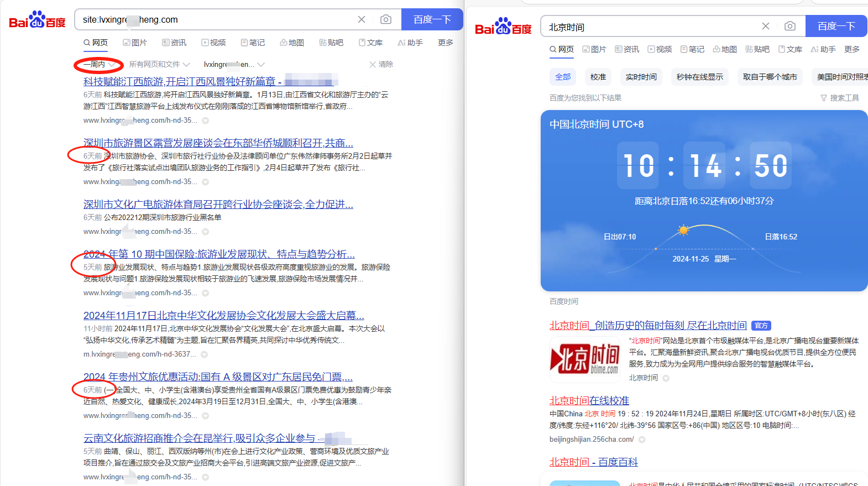Image resolution: width=868 pixels, height=486 pixels.
Task: Open AI 助手 tab in right window
Action: (x=823, y=49)
